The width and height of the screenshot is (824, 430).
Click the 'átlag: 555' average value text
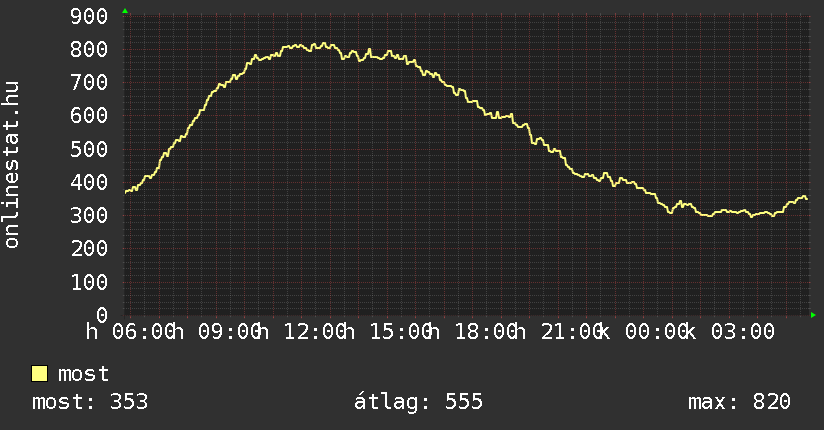(418, 402)
